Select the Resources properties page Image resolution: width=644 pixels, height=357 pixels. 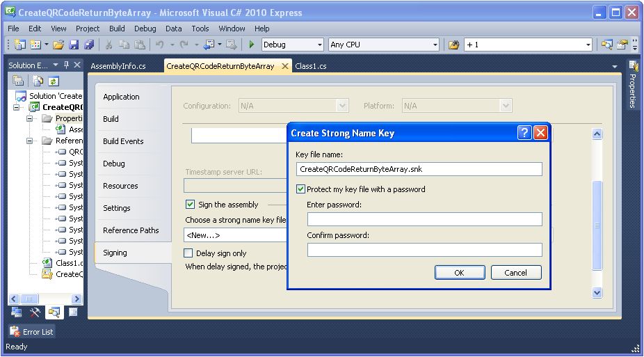pyautogui.click(x=120, y=186)
